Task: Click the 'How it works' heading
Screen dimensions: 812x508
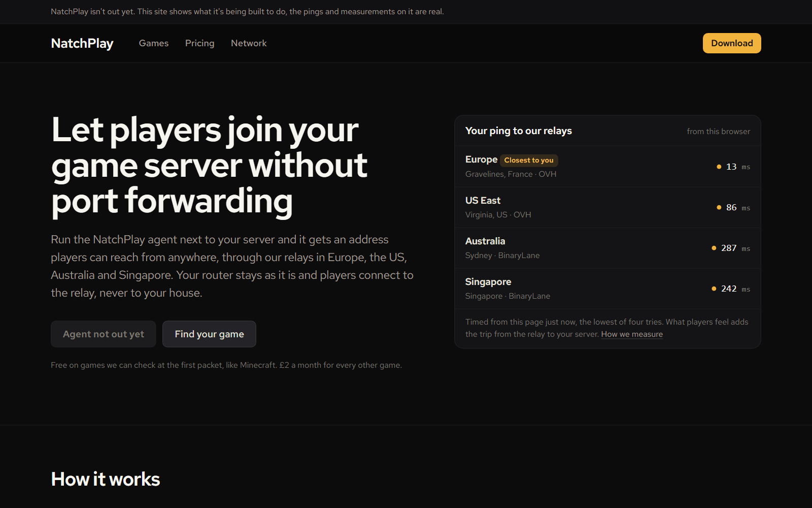Action: click(106, 480)
